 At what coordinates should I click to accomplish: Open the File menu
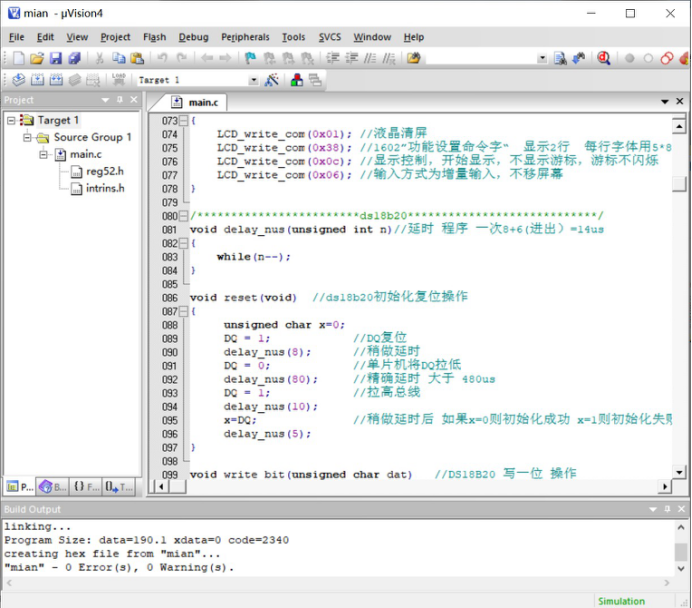click(x=17, y=37)
